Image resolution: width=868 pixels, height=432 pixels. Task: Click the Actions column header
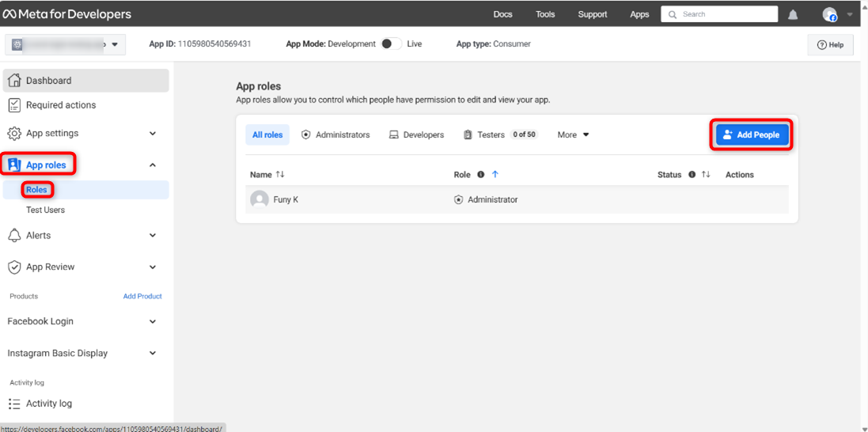[740, 174]
